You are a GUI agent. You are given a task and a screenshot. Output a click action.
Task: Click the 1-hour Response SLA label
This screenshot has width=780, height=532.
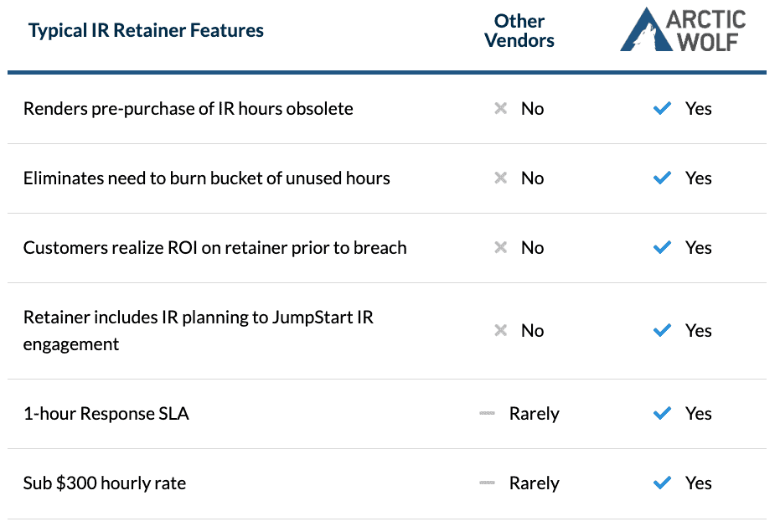106,414
